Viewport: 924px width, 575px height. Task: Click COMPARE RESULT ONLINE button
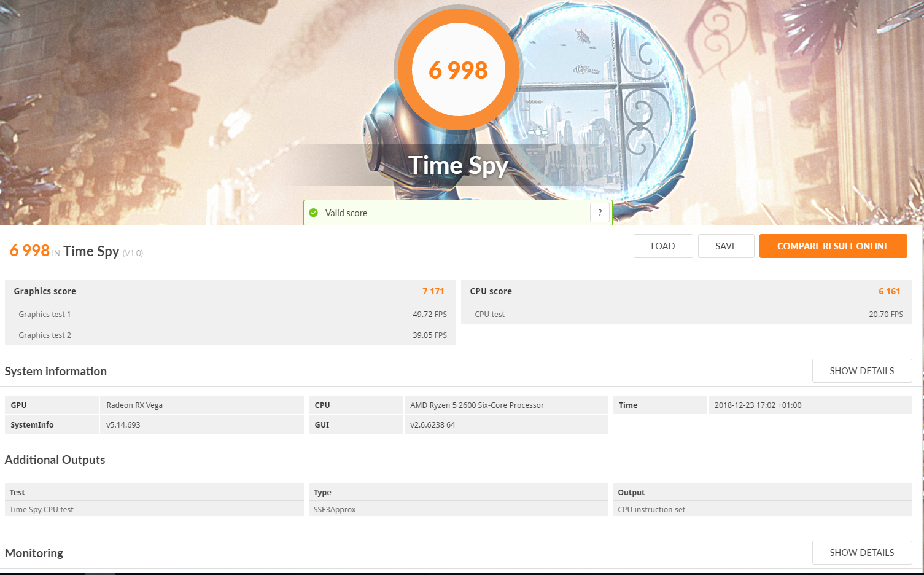click(833, 246)
